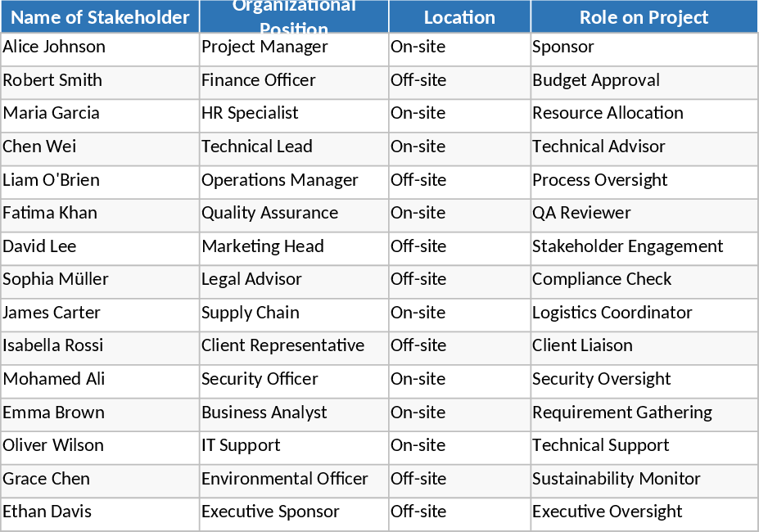The image size is (759, 532).
Task: Click the 'Operations Manager' cell
Action: pos(294,181)
